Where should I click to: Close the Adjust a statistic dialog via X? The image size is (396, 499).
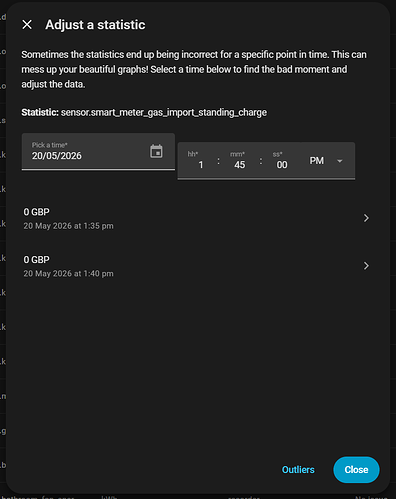(27, 25)
